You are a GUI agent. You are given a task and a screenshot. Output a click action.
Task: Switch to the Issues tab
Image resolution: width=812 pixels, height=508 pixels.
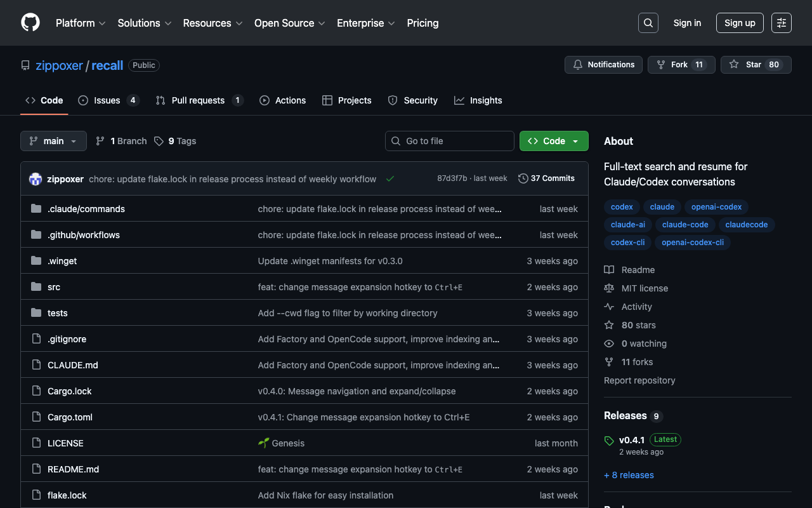(108, 100)
